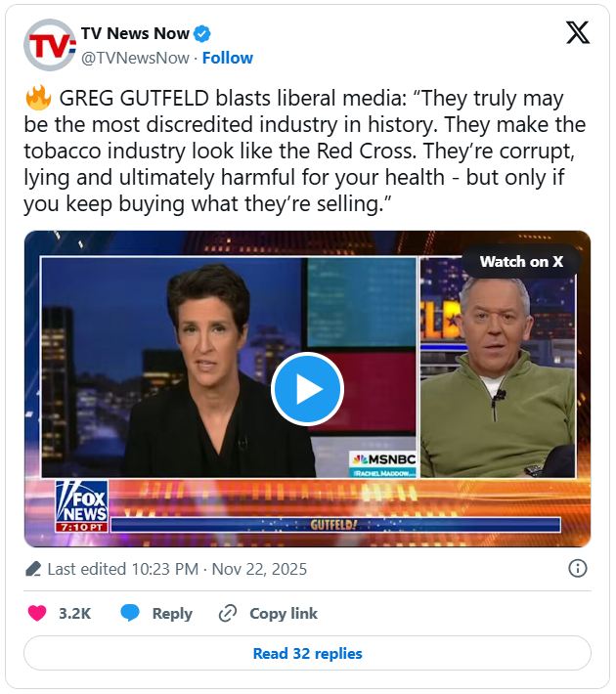Open the Read 32 replies button
Image resolution: width=616 pixels, height=694 pixels.
click(x=307, y=653)
